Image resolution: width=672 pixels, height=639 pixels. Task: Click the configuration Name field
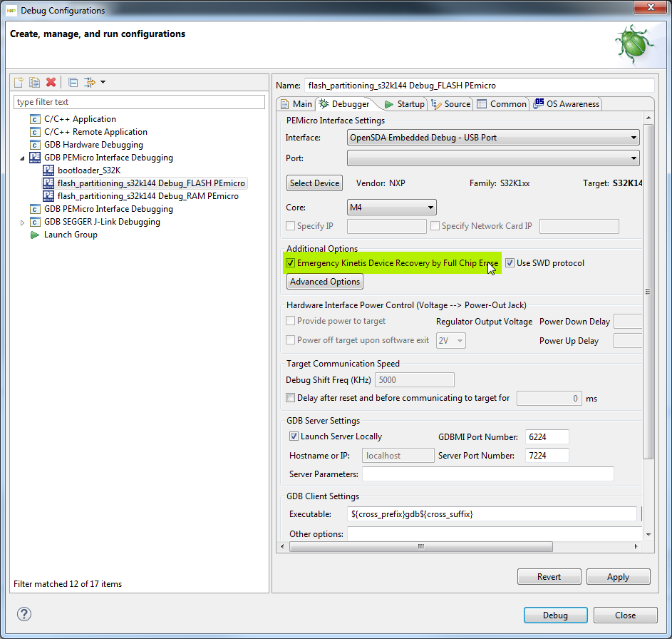point(480,86)
